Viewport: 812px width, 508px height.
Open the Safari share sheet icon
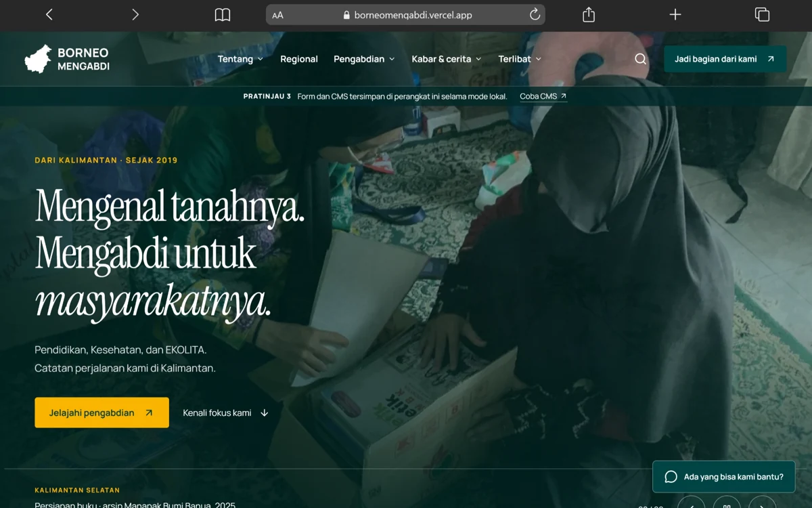[589, 14]
